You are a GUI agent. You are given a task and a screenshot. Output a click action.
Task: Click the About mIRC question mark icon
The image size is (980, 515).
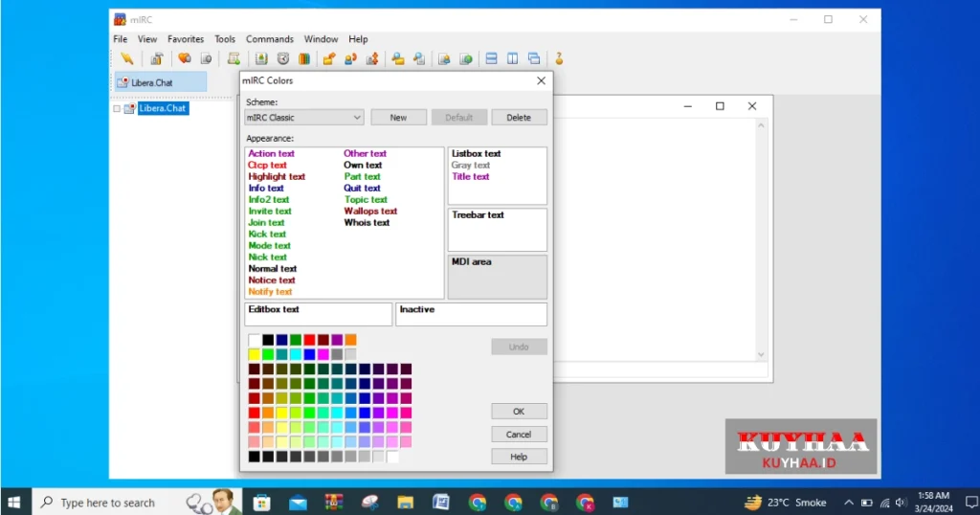tap(559, 58)
